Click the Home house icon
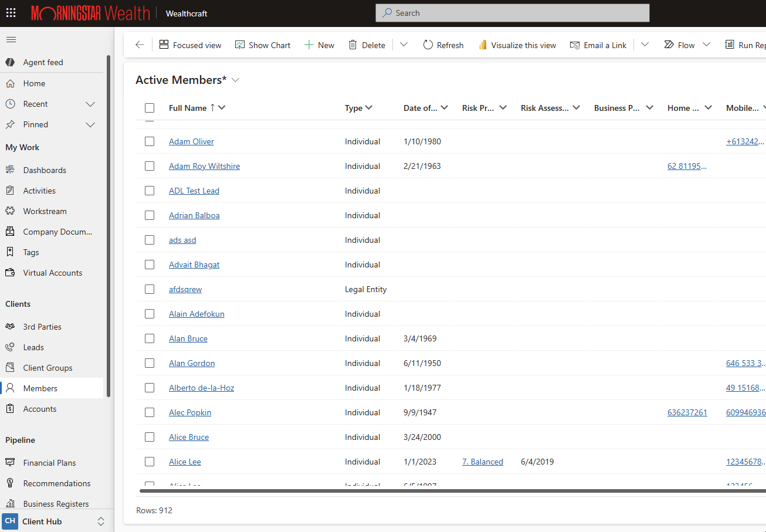This screenshot has height=532, width=766. pyautogui.click(x=10, y=83)
